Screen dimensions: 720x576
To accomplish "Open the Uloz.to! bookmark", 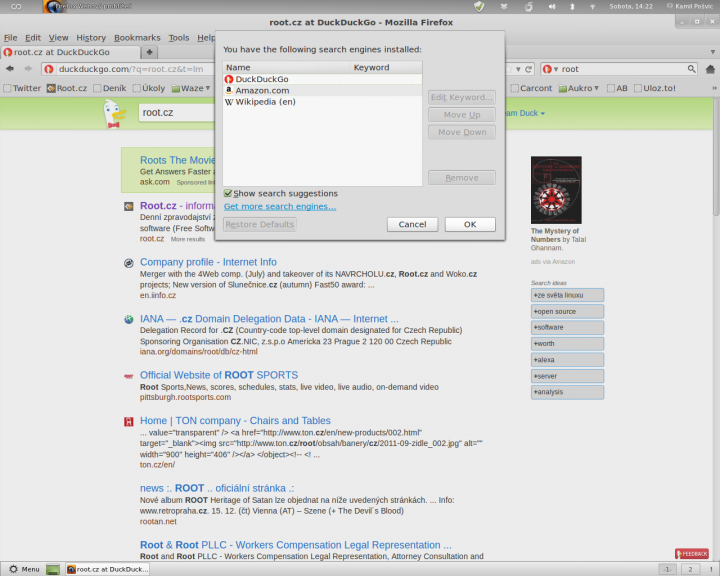I will coord(655,88).
